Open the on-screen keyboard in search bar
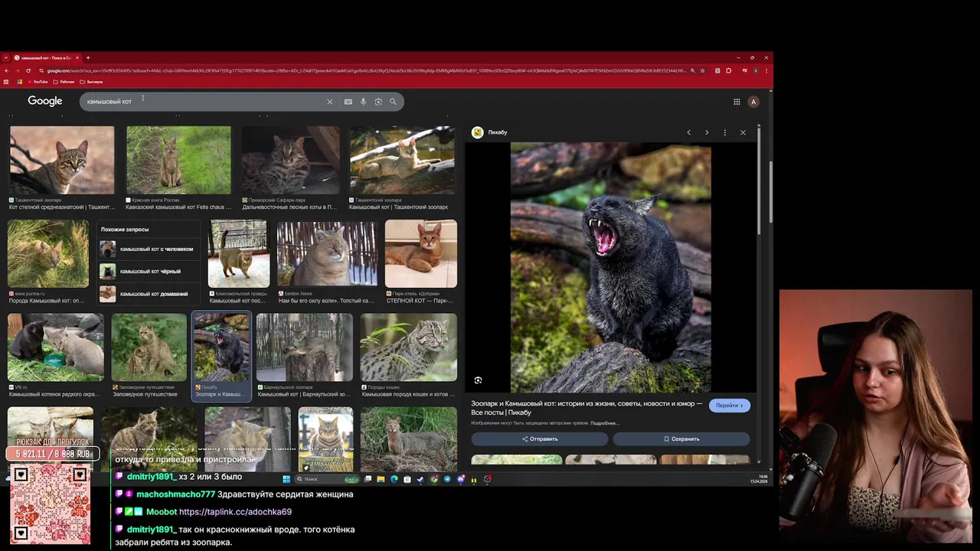This screenshot has height=551, width=980. 348,102
